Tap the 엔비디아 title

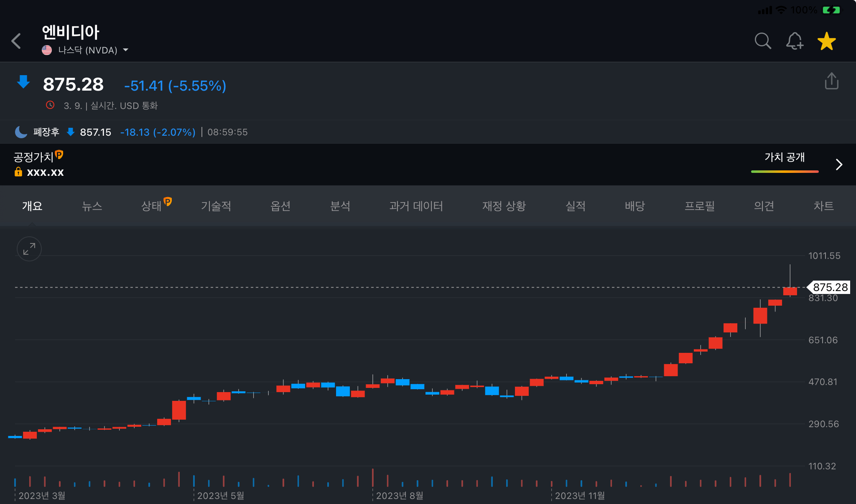(x=71, y=32)
